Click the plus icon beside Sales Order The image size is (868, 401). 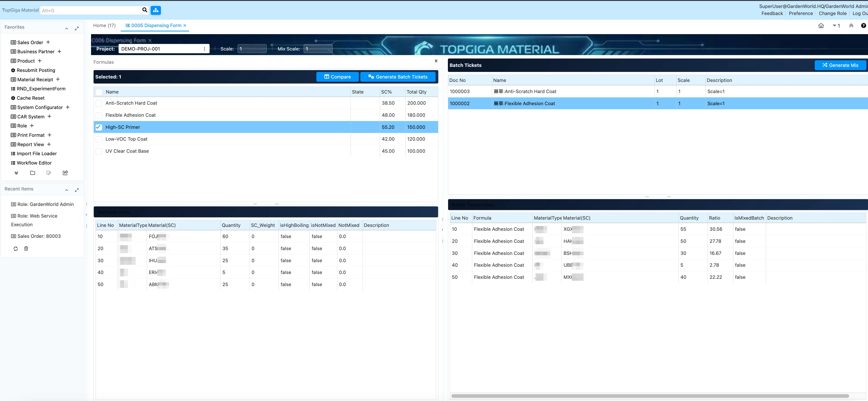pos(48,42)
